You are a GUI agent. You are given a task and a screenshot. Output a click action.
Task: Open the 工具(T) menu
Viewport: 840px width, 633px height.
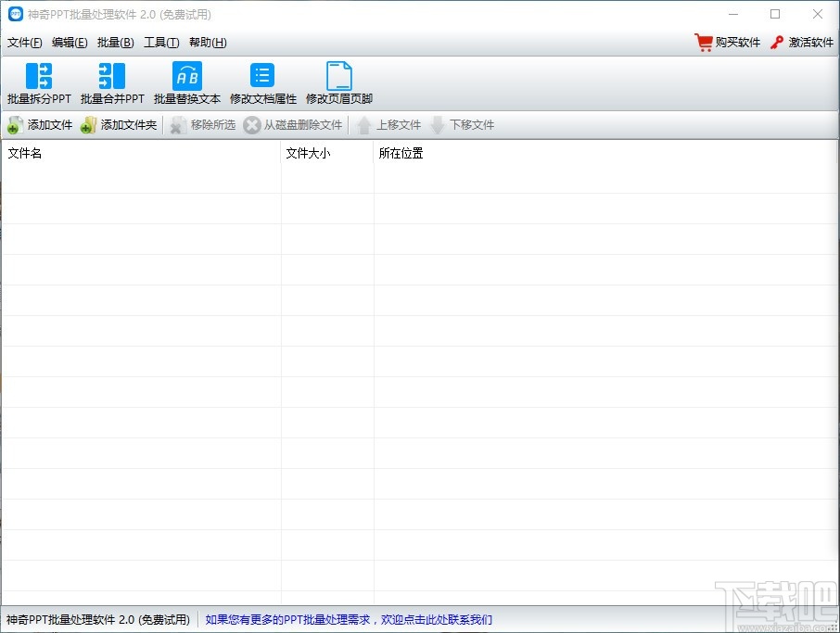(x=161, y=43)
